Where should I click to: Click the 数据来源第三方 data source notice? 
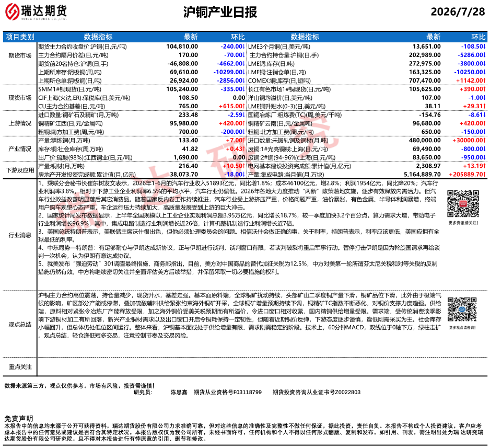click(80, 386)
